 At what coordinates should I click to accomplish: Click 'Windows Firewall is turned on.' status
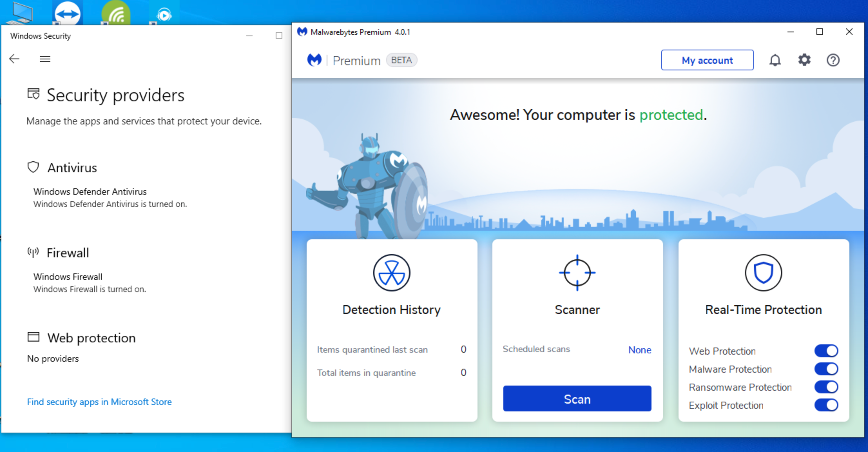[89, 289]
